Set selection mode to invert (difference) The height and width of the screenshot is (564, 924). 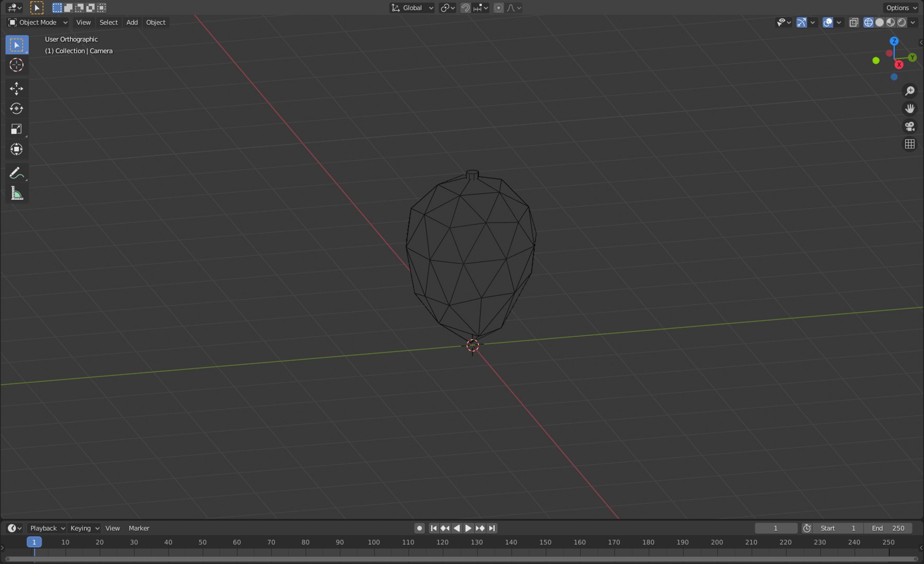click(90, 8)
